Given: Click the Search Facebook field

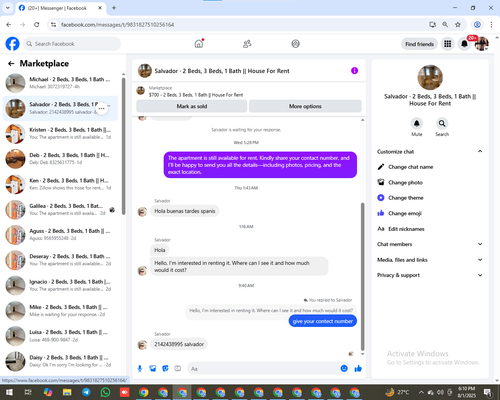Looking at the screenshot, I should coord(72,44).
